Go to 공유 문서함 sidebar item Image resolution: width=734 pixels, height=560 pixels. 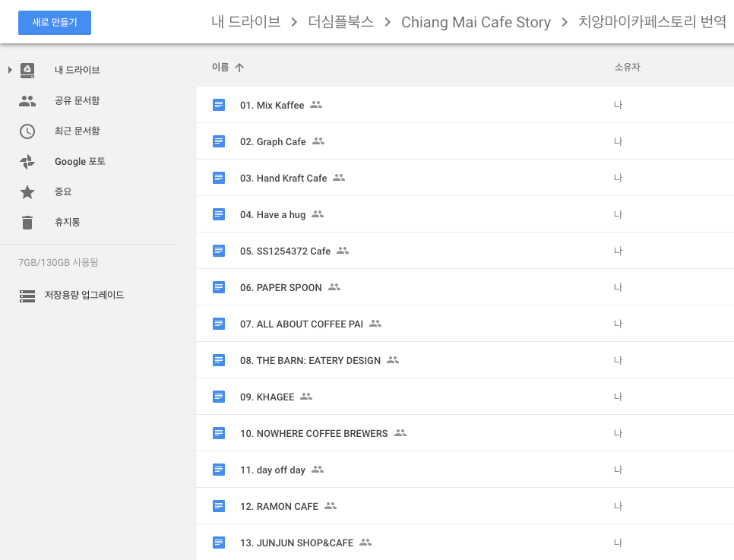tap(78, 100)
